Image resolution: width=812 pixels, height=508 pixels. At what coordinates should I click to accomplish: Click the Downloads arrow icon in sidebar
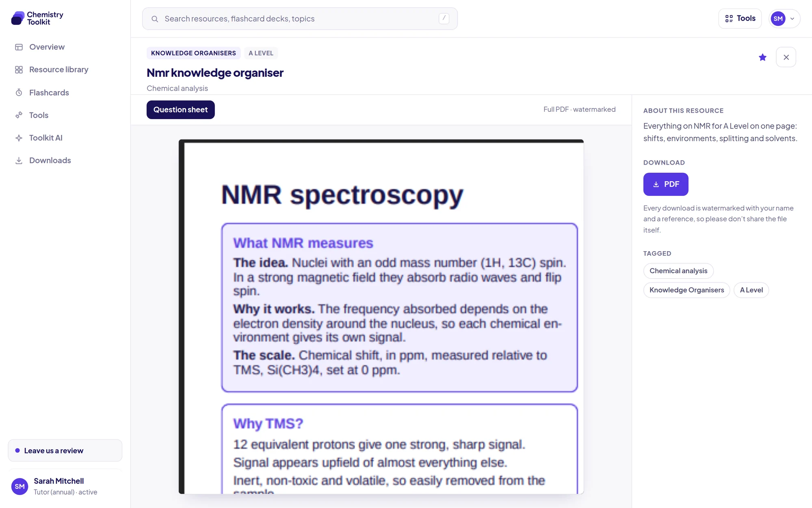point(19,161)
